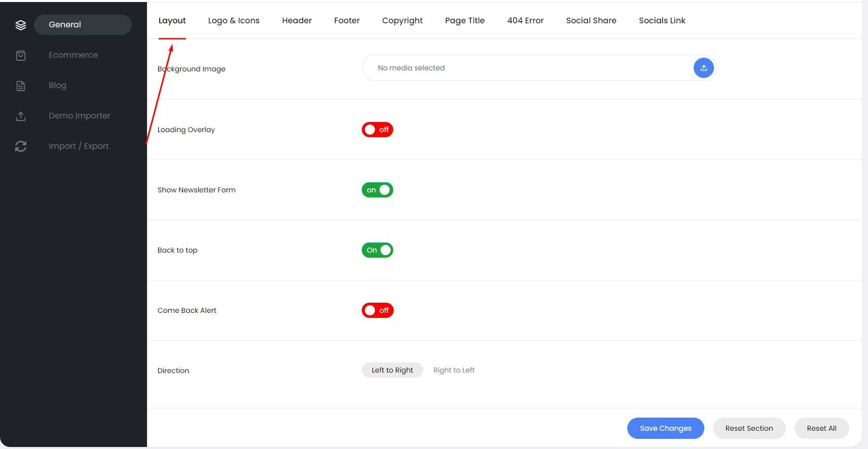Switch off the Back to top toggle
Screen dimensions: 868x449
coord(378,250)
